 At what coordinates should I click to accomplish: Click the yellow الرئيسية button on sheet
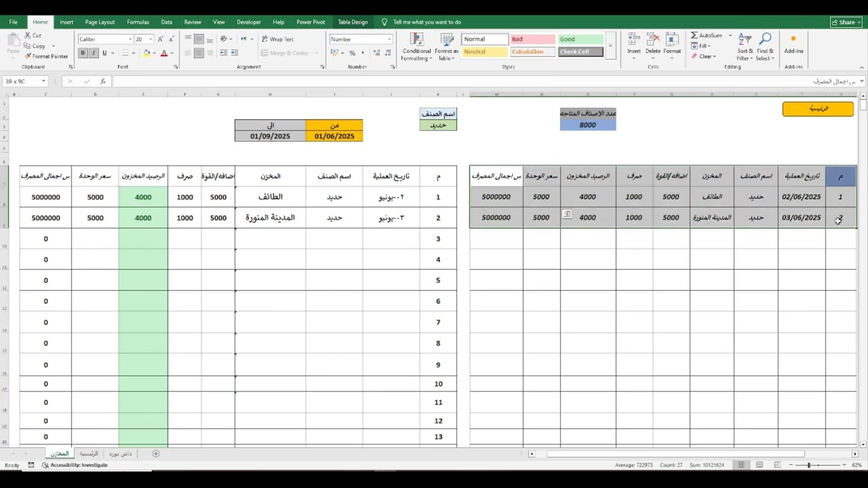coord(818,108)
